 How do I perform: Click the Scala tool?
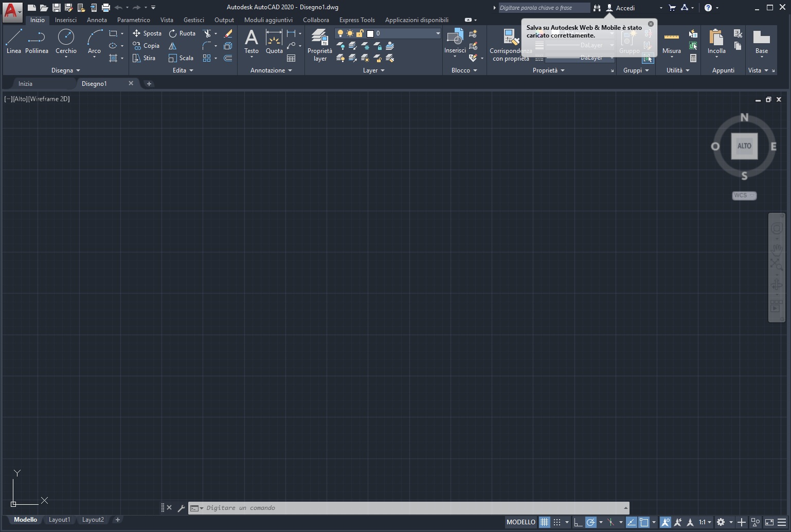click(x=181, y=58)
